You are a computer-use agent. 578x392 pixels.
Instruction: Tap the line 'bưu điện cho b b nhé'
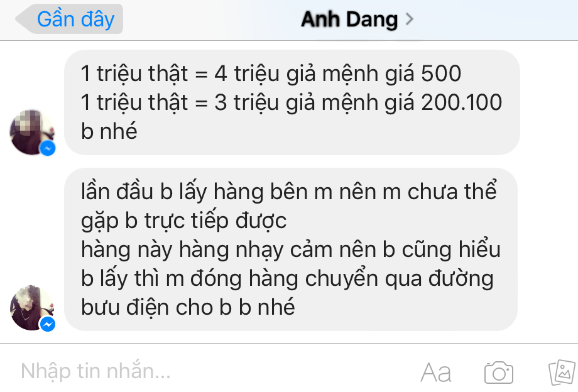tap(188, 307)
